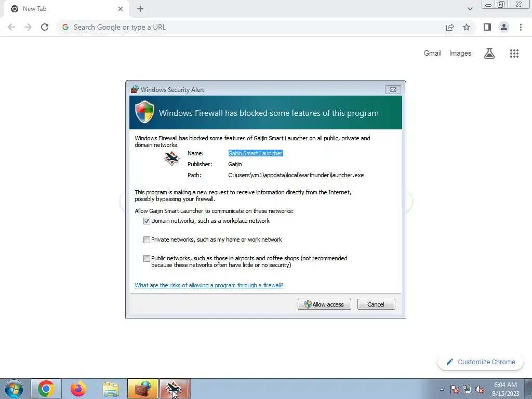The height and width of the screenshot is (399, 532).
Task: Open Chrome three-dot menu
Action: (x=521, y=27)
